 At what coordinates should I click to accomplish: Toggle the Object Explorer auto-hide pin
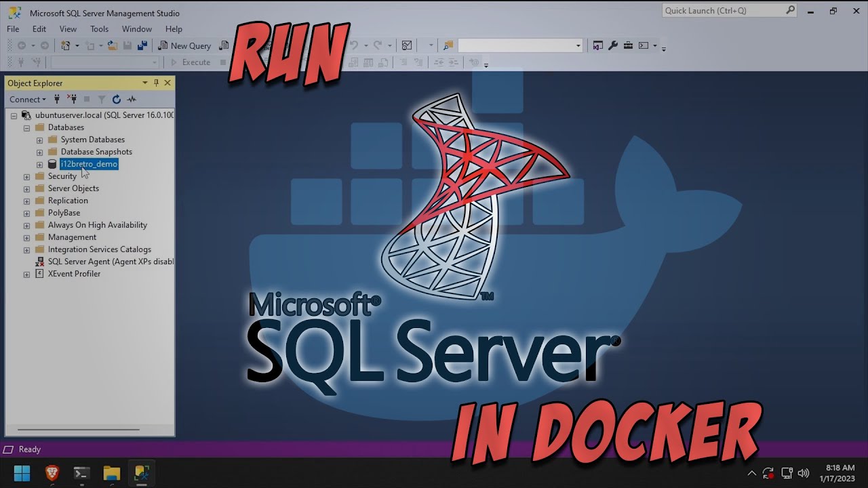(156, 83)
